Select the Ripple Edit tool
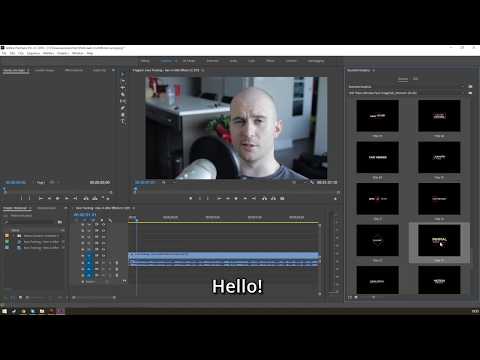This screenshot has width=480, height=360. point(123,88)
